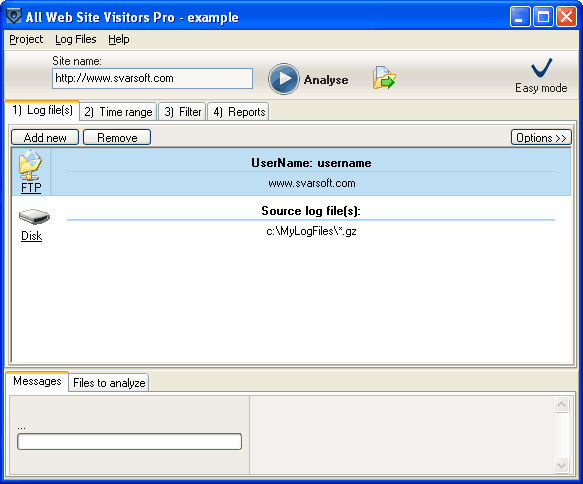
Task: Click the progress bar in Messages panel
Action: (x=129, y=442)
